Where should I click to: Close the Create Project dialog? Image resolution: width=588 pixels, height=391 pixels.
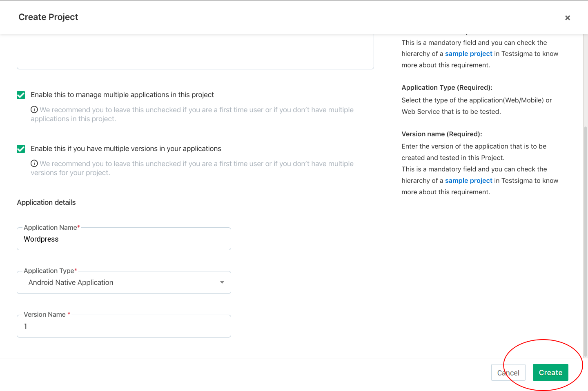pos(567,18)
